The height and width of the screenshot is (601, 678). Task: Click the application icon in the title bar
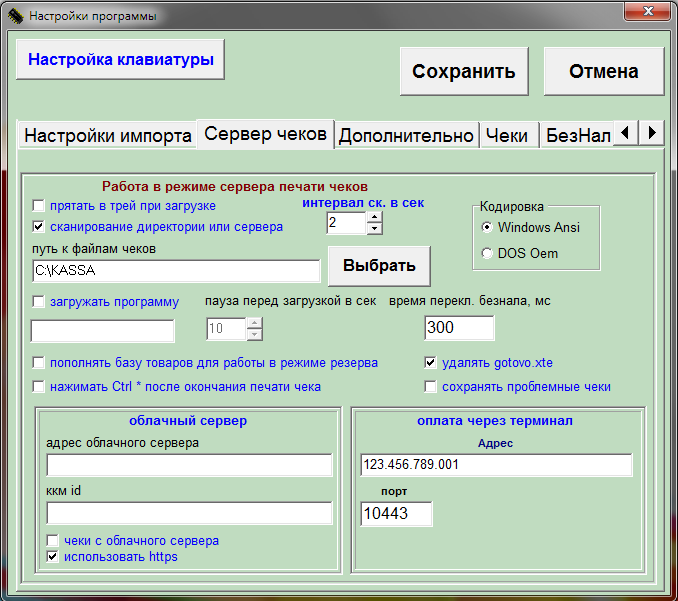pos(15,16)
